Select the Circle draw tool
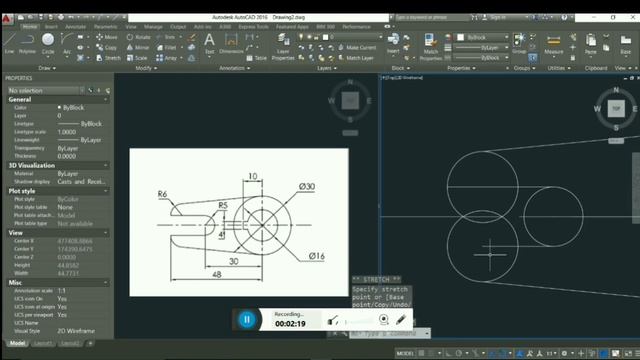Screen dimensions: 640x360 (48, 43)
